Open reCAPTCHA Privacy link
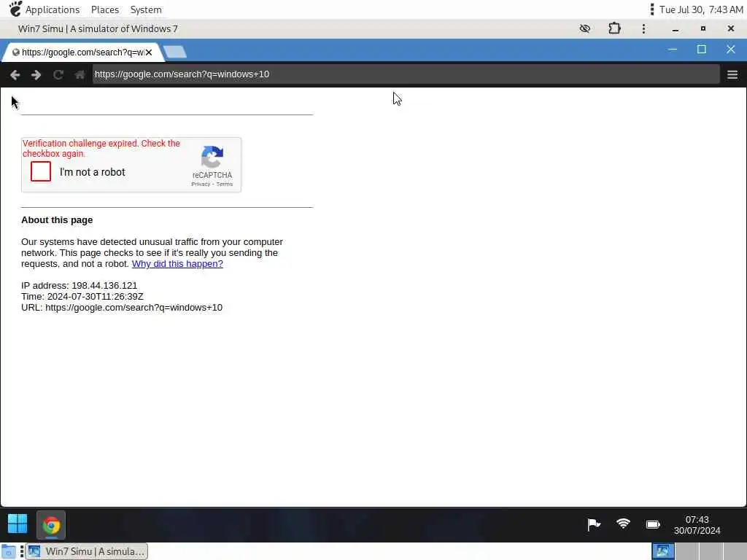The image size is (747, 560). [201, 184]
